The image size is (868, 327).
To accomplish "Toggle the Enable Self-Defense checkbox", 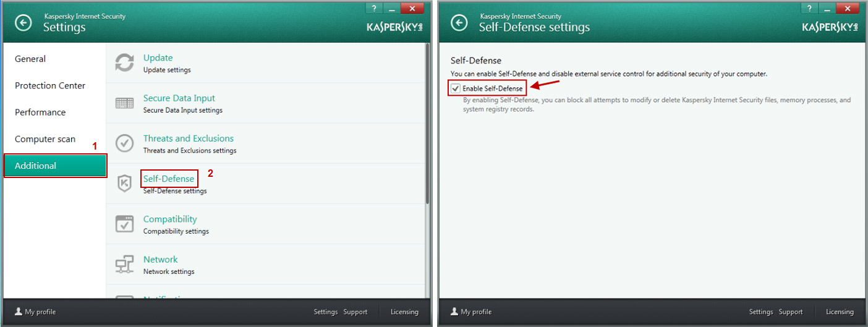I will pos(456,88).
